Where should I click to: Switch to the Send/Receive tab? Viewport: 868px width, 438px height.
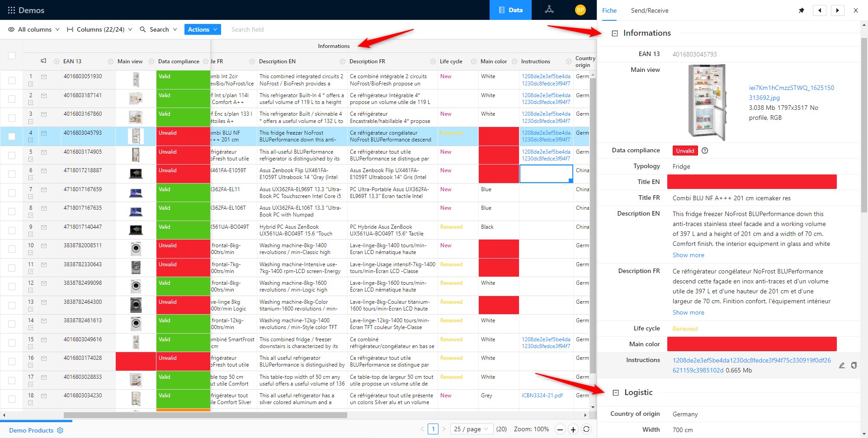(x=649, y=10)
